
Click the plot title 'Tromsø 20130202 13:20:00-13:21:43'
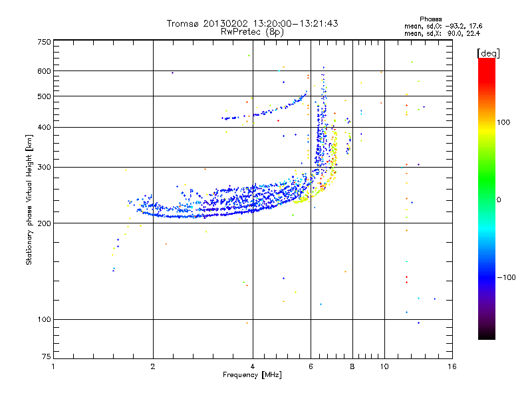252,23
